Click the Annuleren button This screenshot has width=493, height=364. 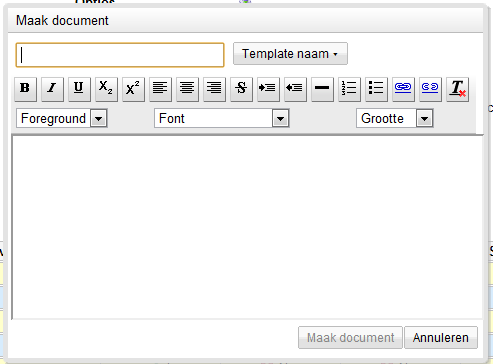click(441, 338)
